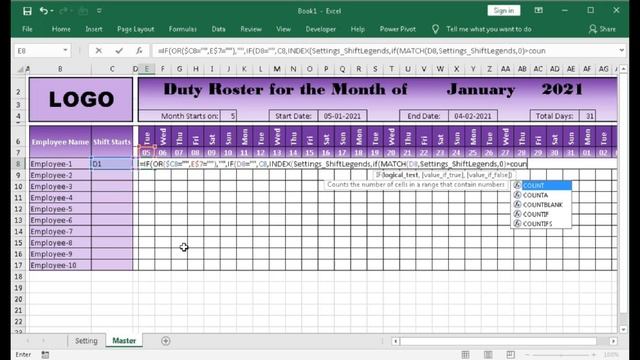This screenshot has width=640, height=360.
Task: Open the Data ribbon tab
Action: tap(218, 29)
